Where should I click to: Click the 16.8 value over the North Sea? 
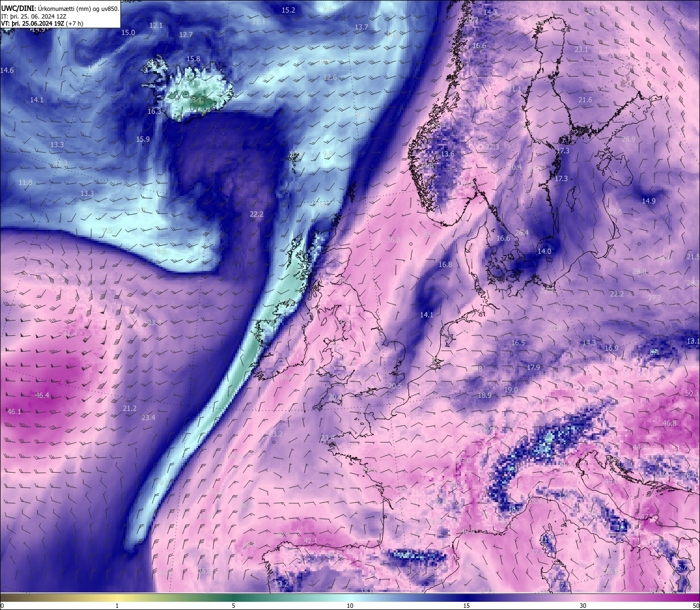coord(445,264)
